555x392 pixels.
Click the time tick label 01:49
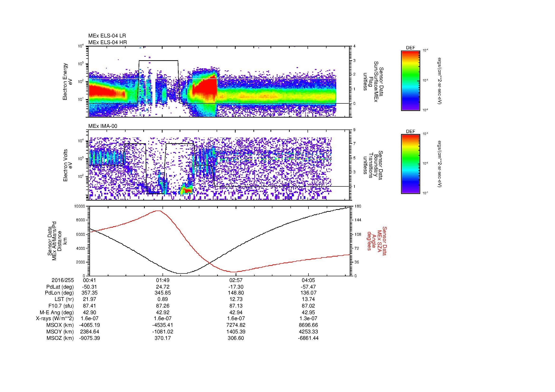click(x=163, y=280)
